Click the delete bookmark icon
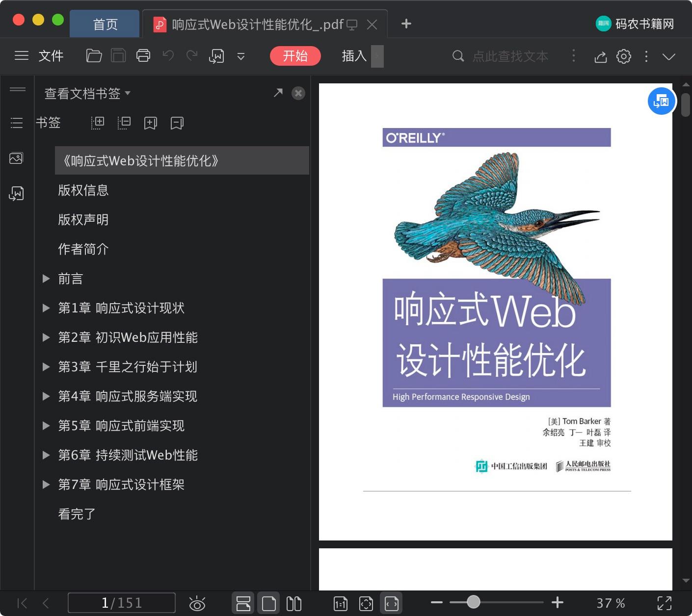 [x=177, y=123]
